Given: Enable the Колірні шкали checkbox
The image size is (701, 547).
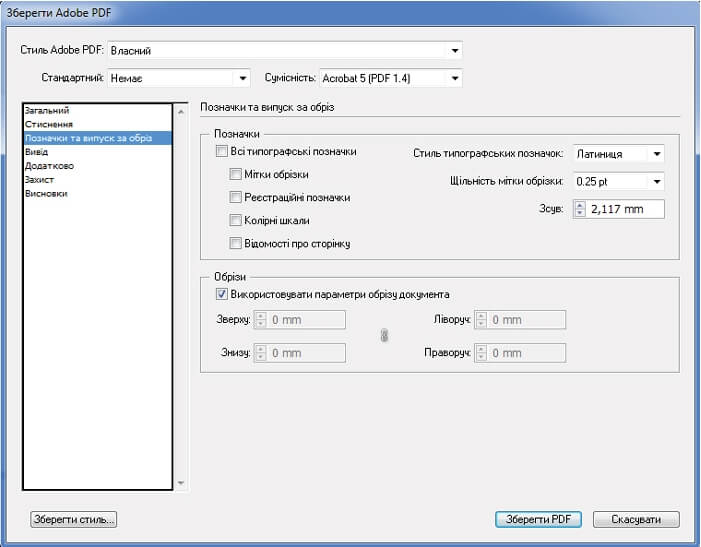Looking at the screenshot, I should pos(236,220).
